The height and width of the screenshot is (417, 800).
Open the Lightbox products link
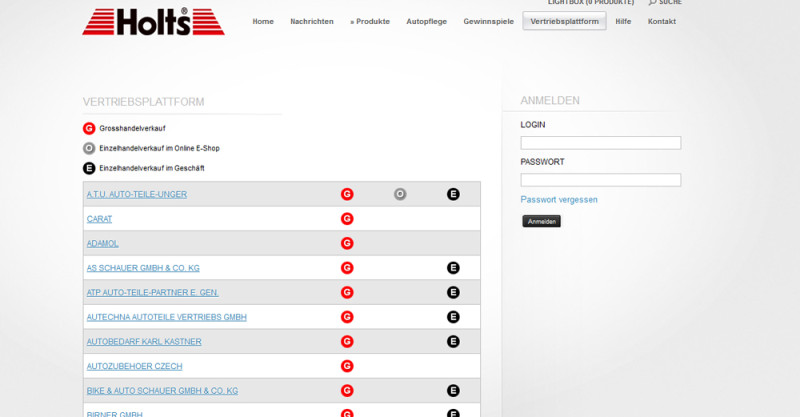pos(591,3)
